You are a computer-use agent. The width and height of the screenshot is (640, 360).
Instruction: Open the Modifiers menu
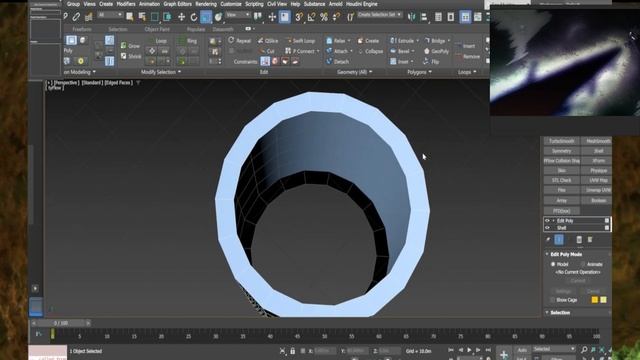click(126, 4)
